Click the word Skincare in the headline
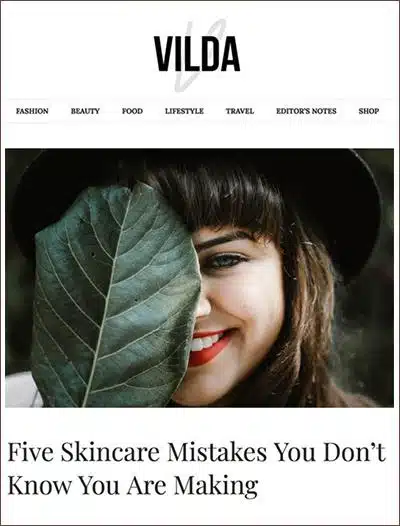The width and height of the screenshot is (400, 526). (110, 453)
